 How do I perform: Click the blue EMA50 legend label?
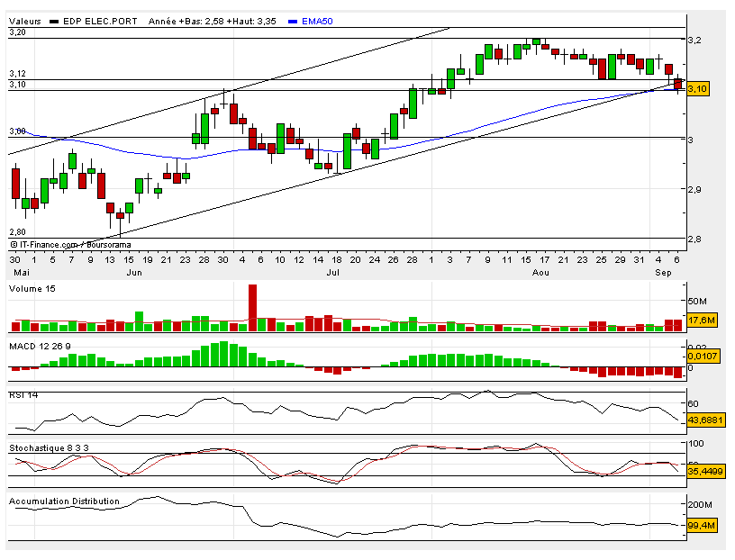click(317, 21)
